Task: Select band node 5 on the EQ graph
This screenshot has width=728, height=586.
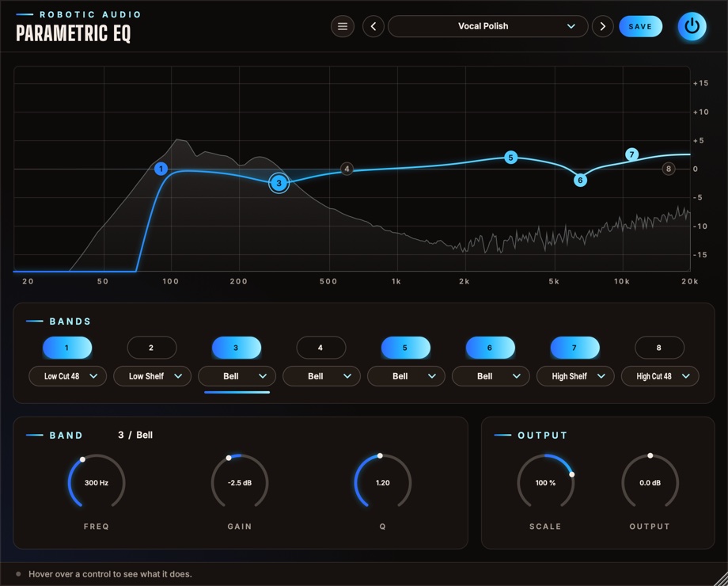Action: tap(510, 158)
